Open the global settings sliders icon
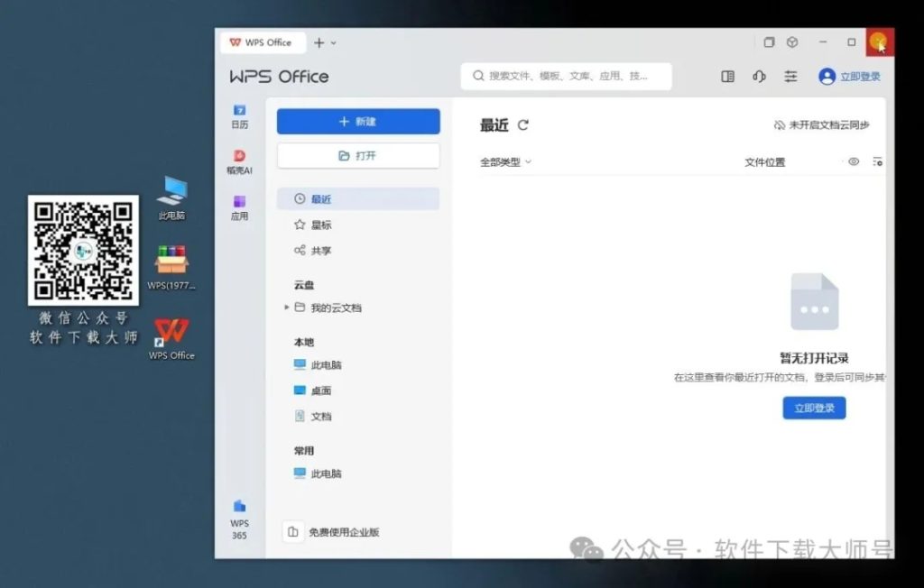 click(x=791, y=77)
